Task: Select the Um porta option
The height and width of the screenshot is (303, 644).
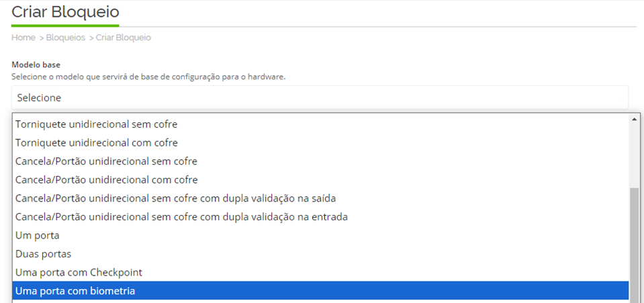Action: [x=320, y=235]
